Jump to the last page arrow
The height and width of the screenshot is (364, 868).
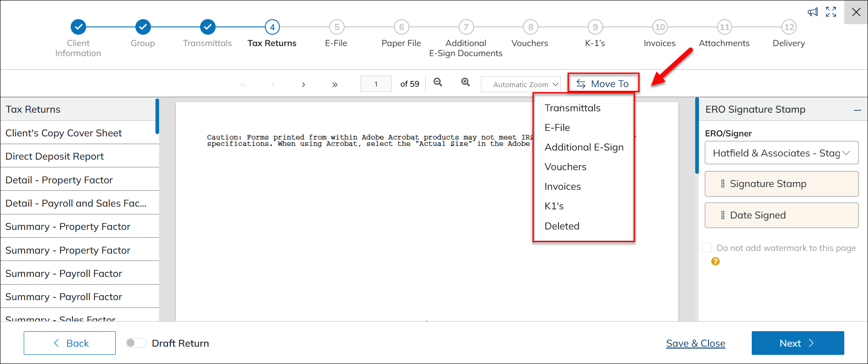335,84
